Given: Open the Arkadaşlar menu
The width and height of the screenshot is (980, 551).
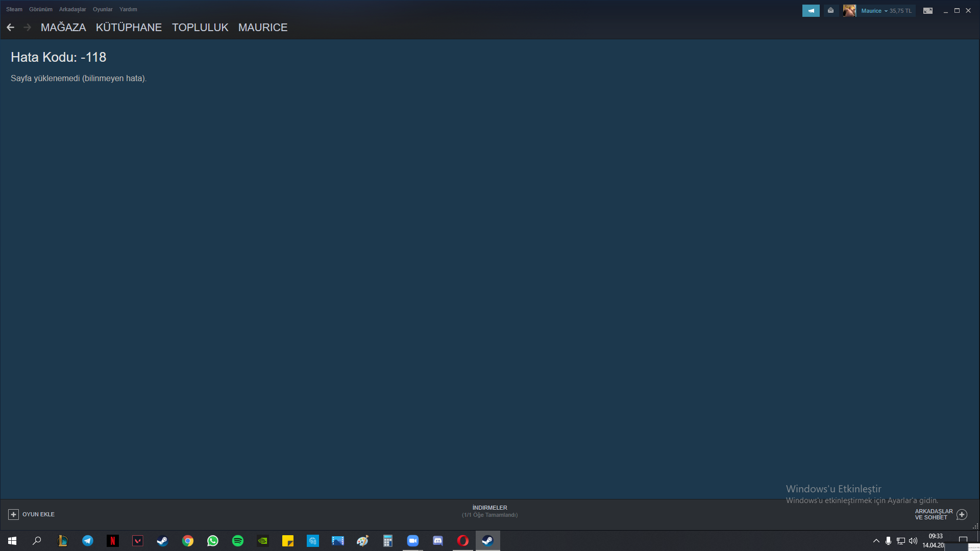Looking at the screenshot, I should point(72,9).
